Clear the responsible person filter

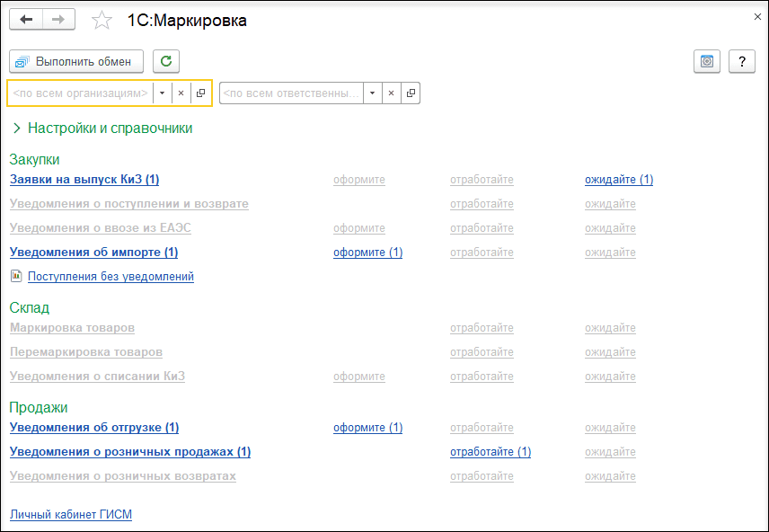click(392, 93)
